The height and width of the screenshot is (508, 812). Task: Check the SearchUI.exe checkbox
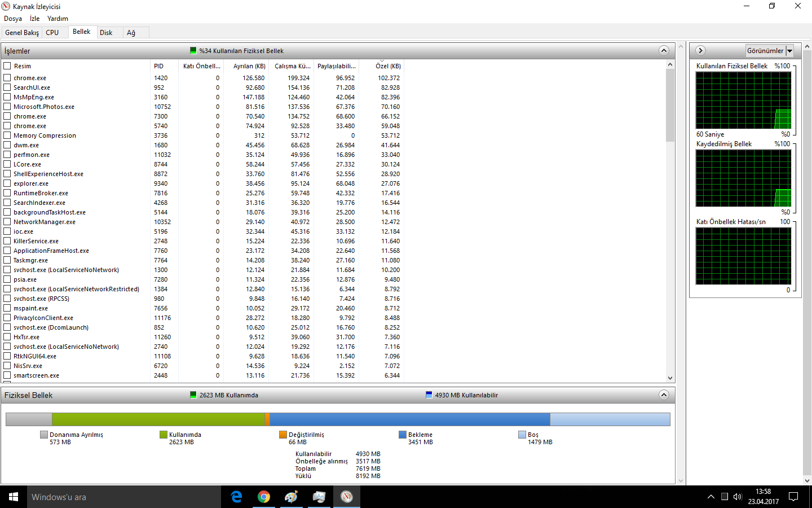pyautogui.click(x=7, y=87)
